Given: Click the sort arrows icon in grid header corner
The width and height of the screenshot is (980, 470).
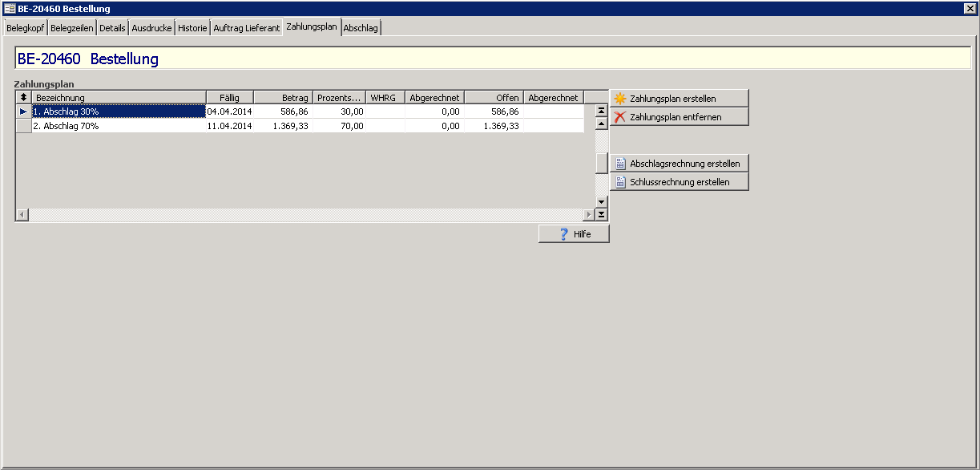Looking at the screenshot, I should pyautogui.click(x=23, y=97).
